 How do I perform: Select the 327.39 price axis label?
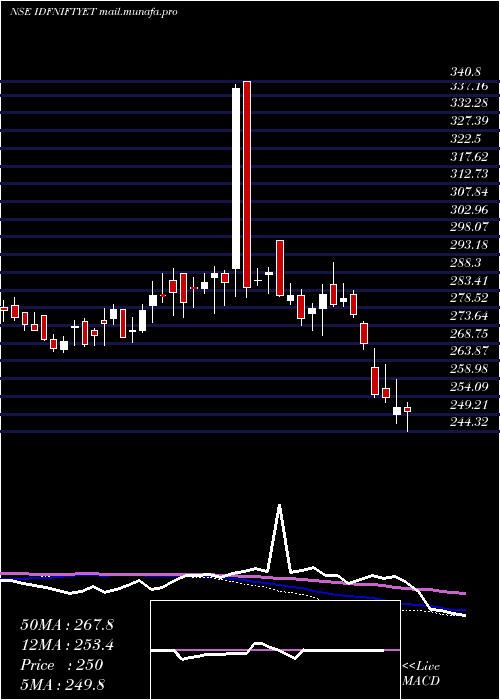coord(468,121)
